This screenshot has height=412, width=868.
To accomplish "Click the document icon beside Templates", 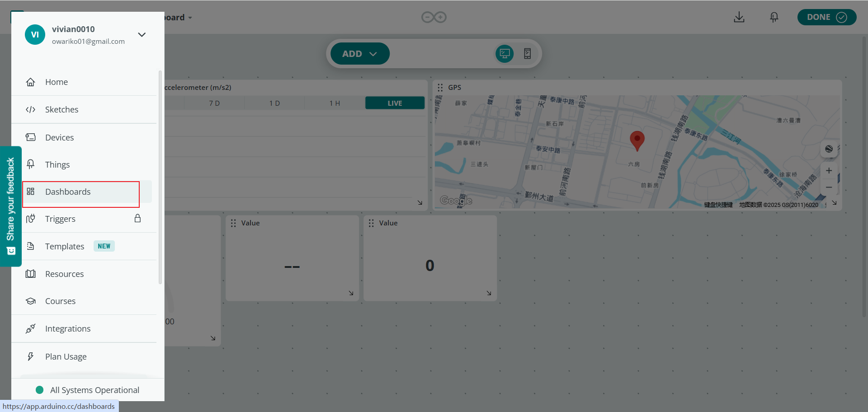I will 30,246.
